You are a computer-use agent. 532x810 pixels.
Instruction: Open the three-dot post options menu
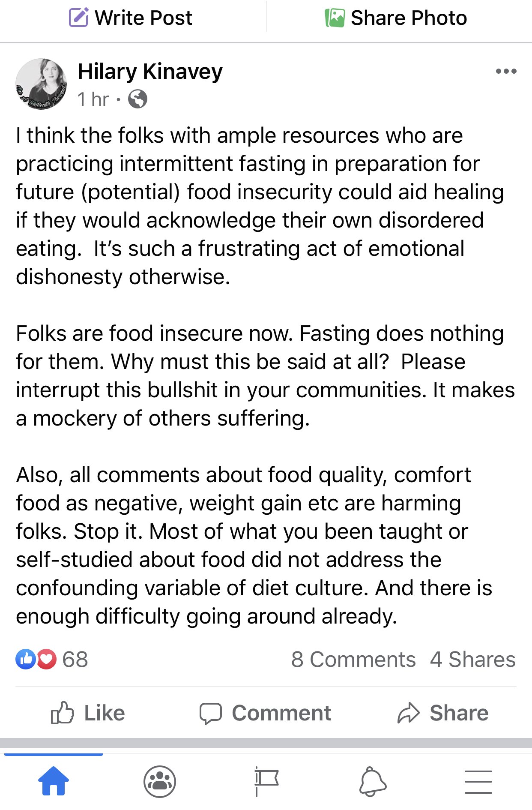click(x=506, y=71)
